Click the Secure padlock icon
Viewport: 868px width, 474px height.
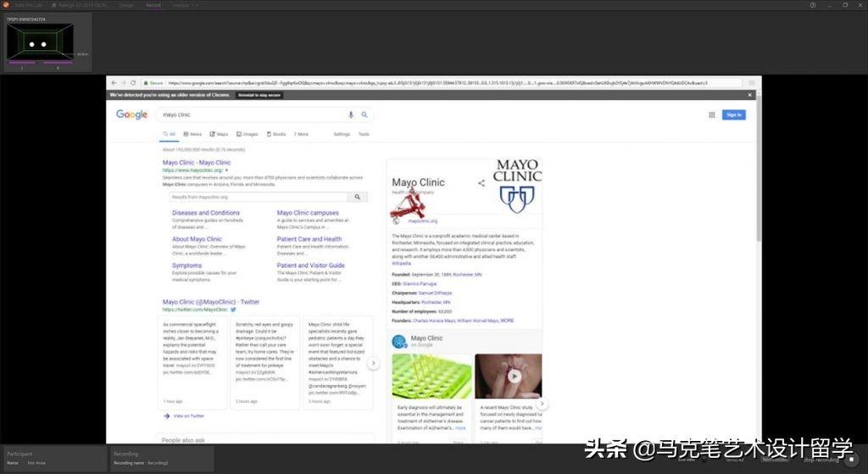tap(146, 83)
